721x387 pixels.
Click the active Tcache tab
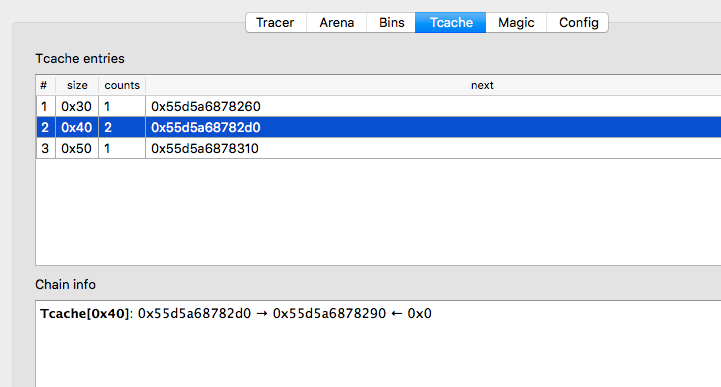[x=451, y=23]
